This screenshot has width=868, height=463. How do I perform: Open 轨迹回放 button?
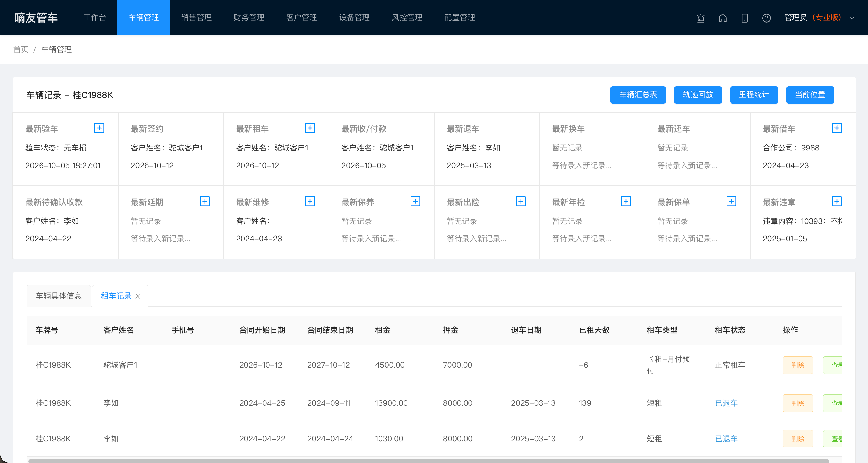pyautogui.click(x=698, y=95)
